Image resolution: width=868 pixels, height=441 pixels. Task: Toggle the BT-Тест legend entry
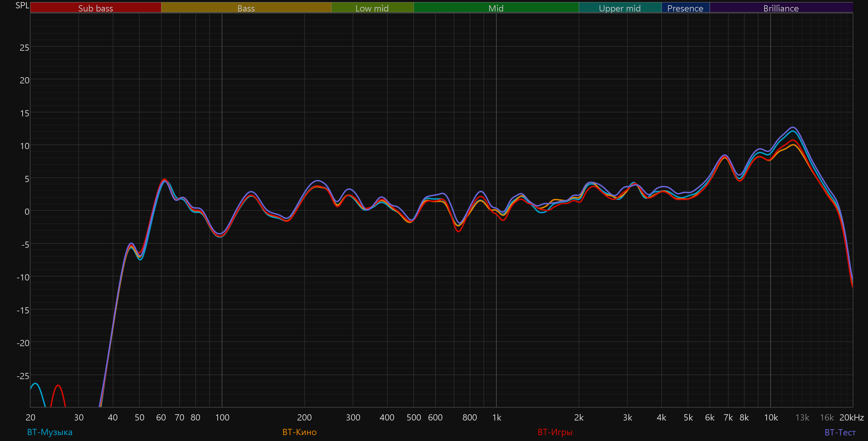click(840, 432)
